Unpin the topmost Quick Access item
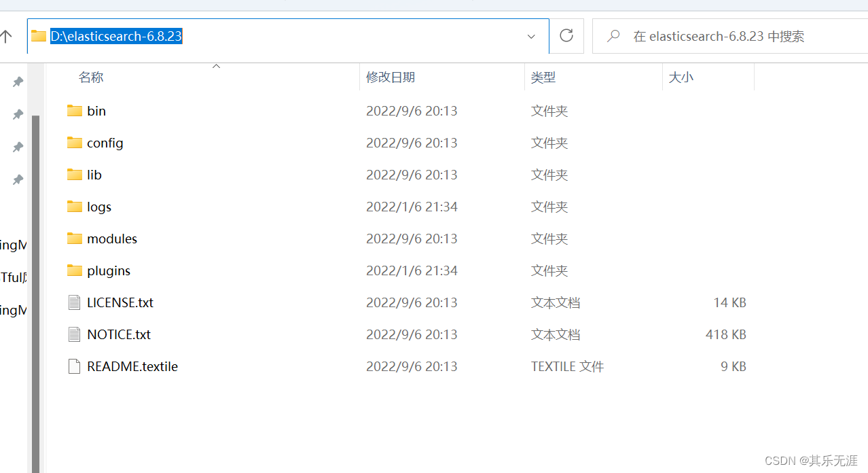 pyautogui.click(x=17, y=82)
